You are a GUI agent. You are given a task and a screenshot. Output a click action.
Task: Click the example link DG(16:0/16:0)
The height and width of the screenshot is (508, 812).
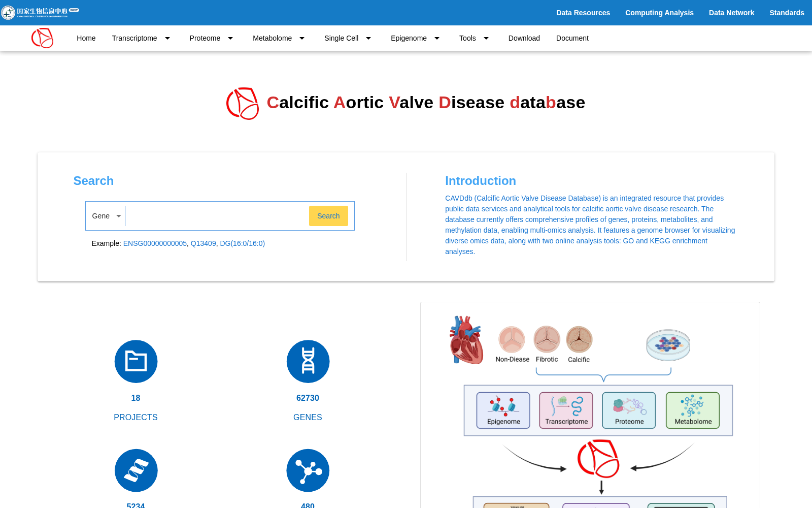243,243
